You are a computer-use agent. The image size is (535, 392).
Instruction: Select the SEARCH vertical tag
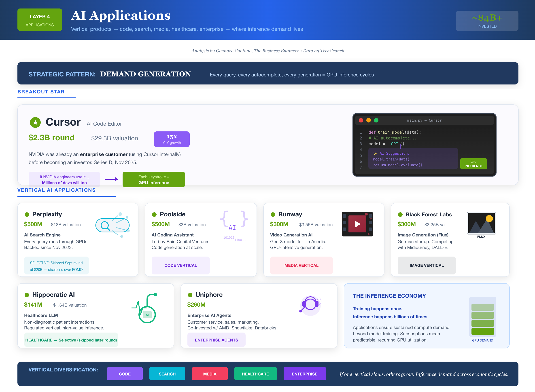[x=167, y=374]
